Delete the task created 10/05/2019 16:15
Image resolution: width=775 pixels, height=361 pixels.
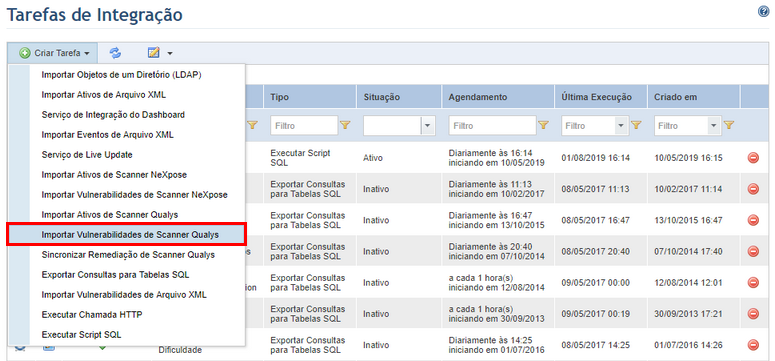(x=753, y=158)
